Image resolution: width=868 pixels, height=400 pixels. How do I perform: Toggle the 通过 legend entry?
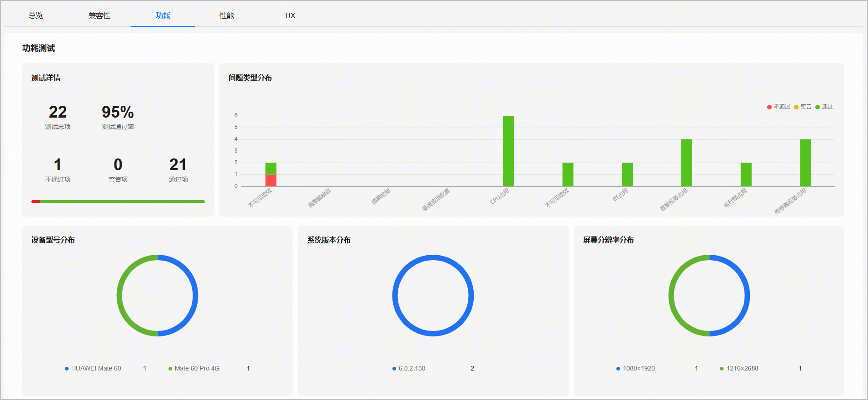pos(824,107)
